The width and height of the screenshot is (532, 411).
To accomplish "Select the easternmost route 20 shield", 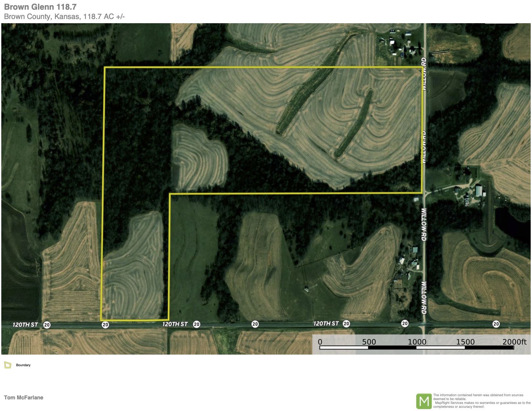I will pyautogui.click(x=496, y=324).
